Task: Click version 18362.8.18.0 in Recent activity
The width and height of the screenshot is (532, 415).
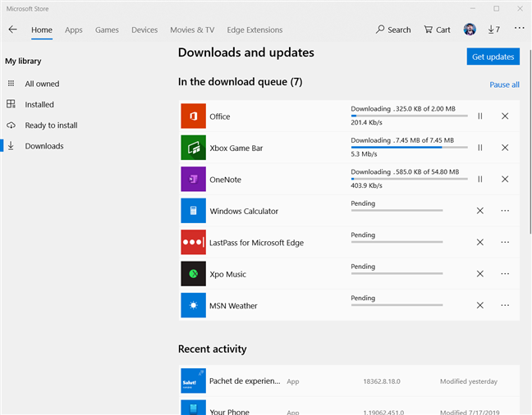Action: [382, 381]
